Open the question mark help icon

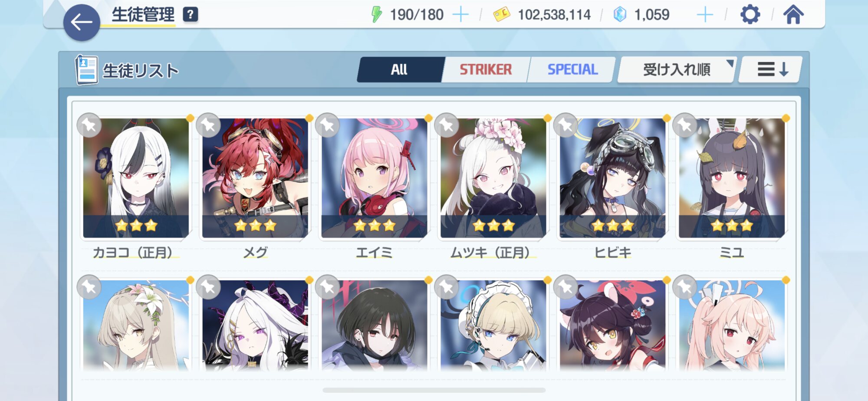(190, 14)
